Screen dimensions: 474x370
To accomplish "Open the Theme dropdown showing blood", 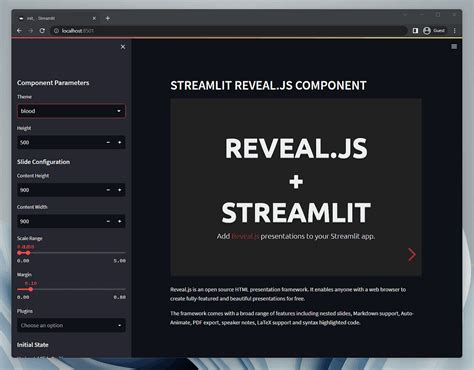I will (71, 111).
